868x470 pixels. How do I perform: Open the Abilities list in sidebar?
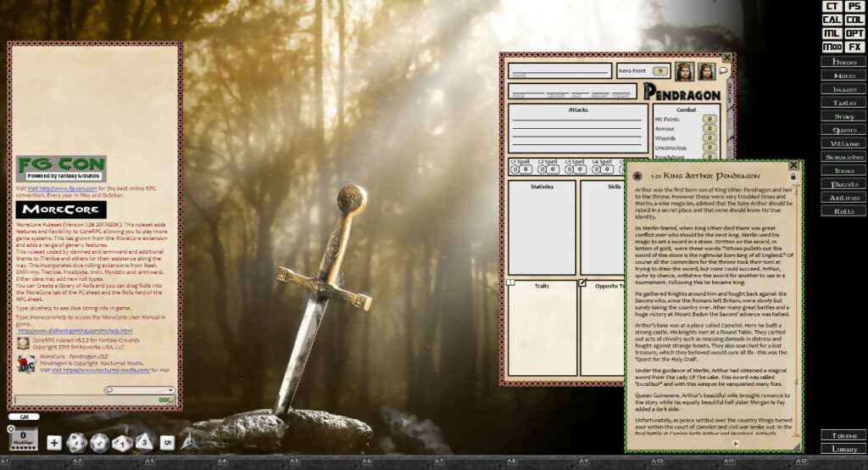pos(844,198)
